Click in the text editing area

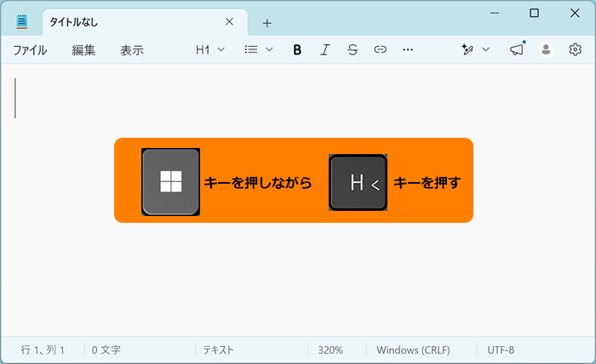coord(298,200)
